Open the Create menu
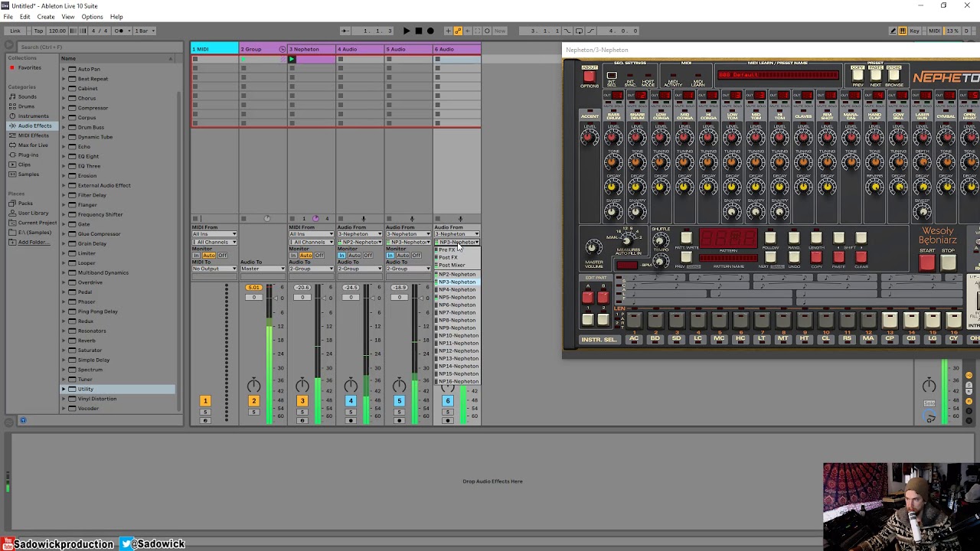The width and height of the screenshot is (980, 551). 46,17
